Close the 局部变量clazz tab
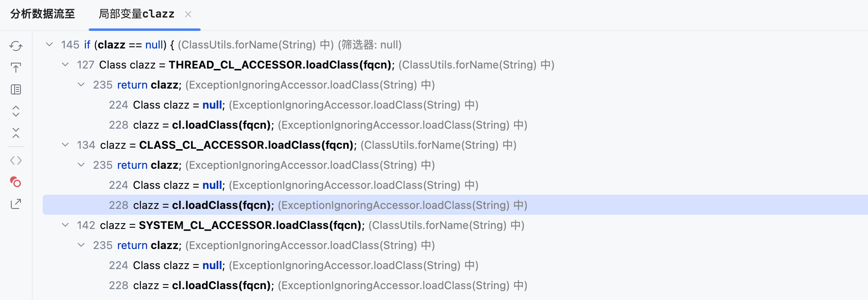 point(188,15)
